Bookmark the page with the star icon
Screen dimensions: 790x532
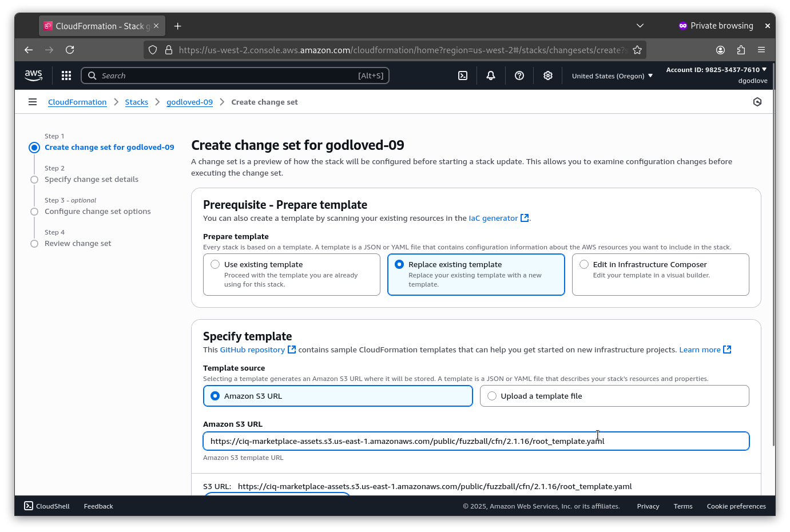637,50
